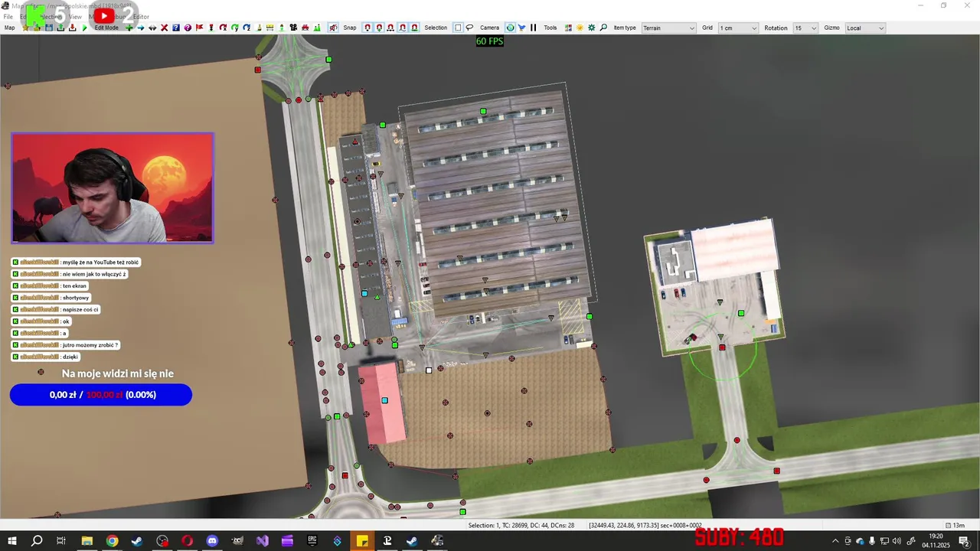Open the Rotation dropdown showing 15
Viewport: 980px width, 551px height.
(805, 28)
